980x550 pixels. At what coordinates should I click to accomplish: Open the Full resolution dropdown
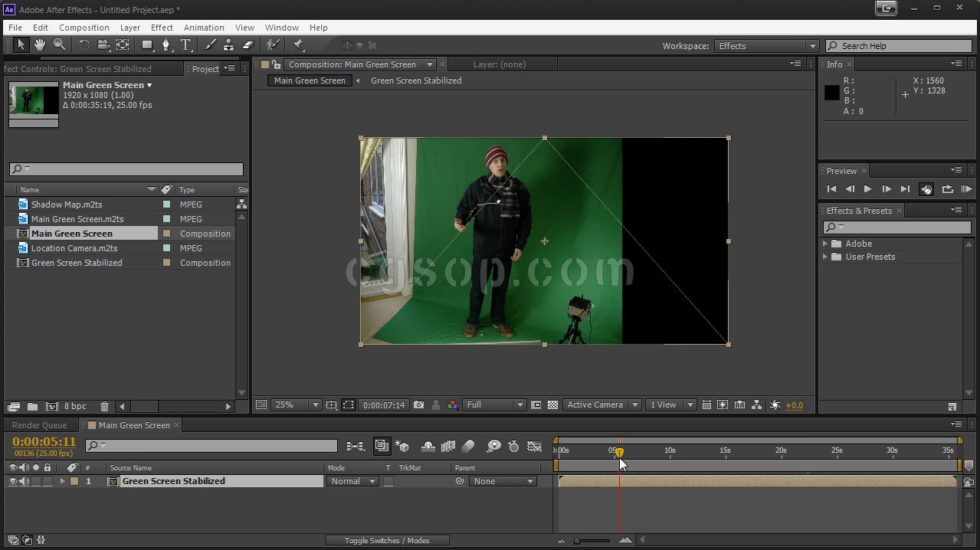[x=494, y=404]
